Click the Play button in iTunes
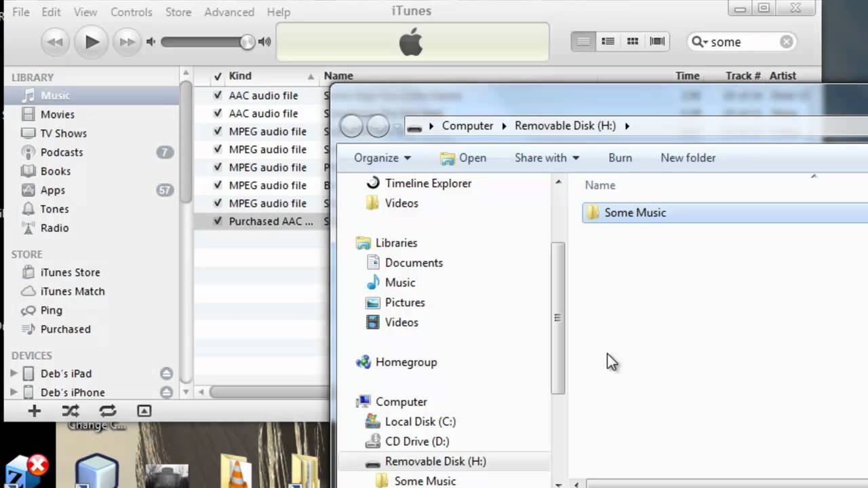This screenshot has height=488, width=868. point(92,42)
